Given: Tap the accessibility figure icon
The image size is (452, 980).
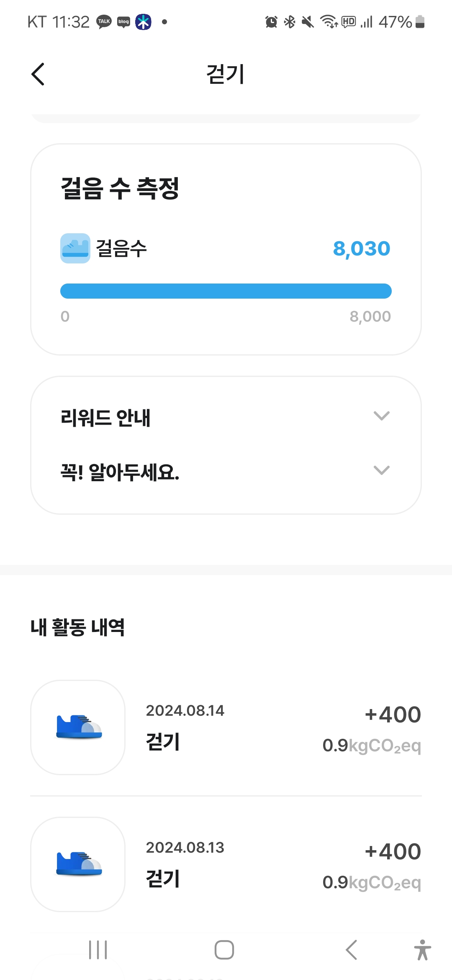Looking at the screenshot, I should click(x=422, y=950).
